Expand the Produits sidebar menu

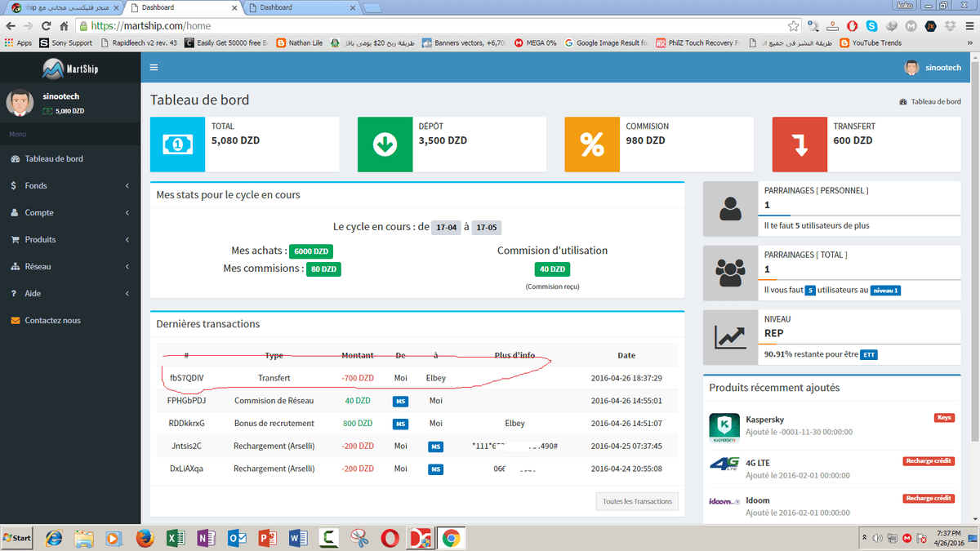click(x=40, y=240)
